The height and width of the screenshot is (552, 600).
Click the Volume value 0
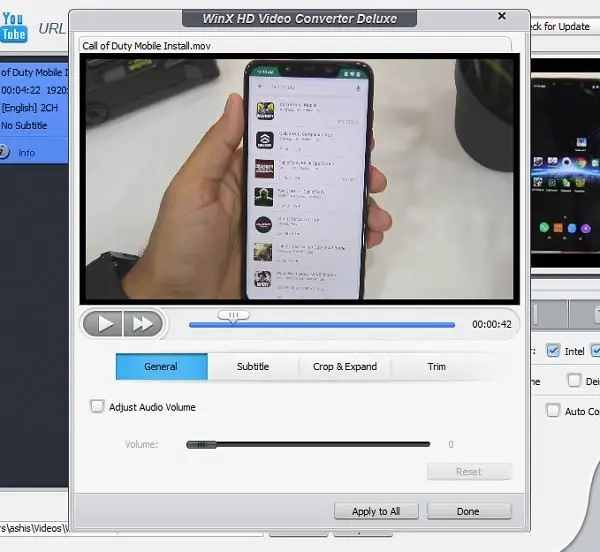(451, 445)
